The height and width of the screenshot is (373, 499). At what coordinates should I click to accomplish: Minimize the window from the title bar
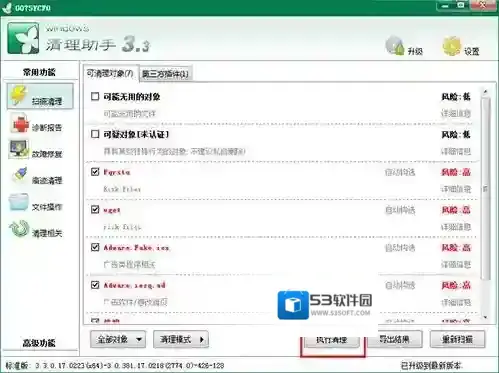tap(446, 6)
